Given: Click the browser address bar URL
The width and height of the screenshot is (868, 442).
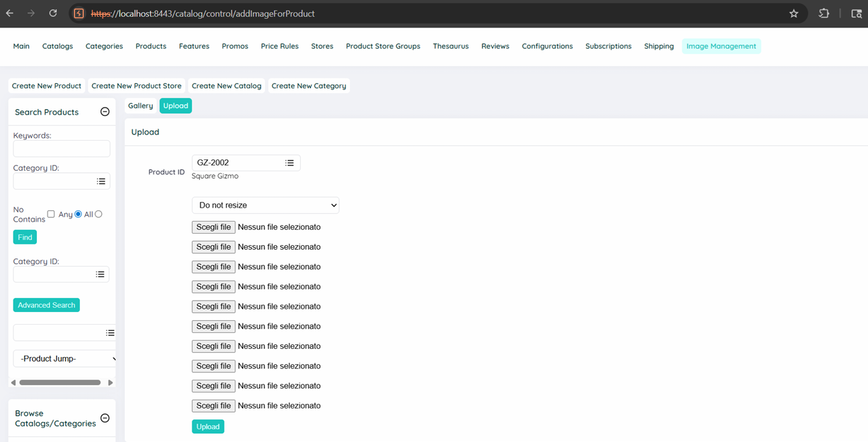Looking at the screenshot, I should (203, 13).
